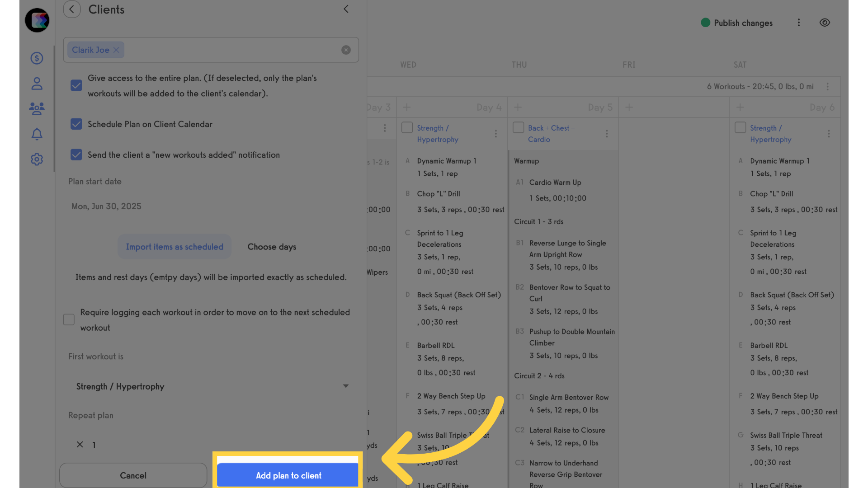Select the Import items as scheduled tab
The width and height of the screenshot is (868, 488).
coord(175,247)
